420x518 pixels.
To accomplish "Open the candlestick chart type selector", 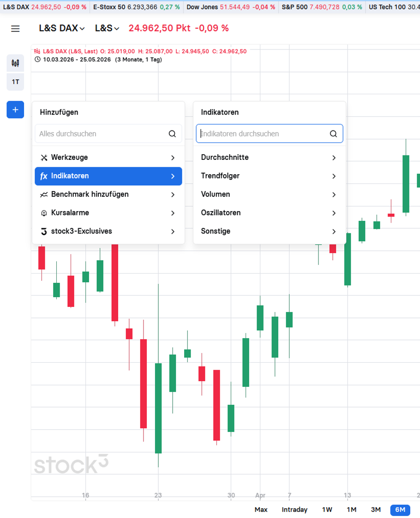I will click(x=15, y=63).
